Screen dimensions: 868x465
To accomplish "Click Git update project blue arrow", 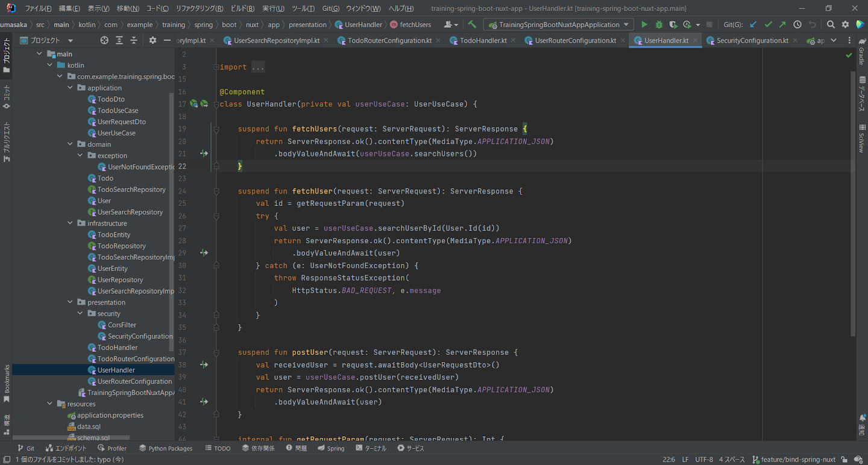I will click(753, 25).
